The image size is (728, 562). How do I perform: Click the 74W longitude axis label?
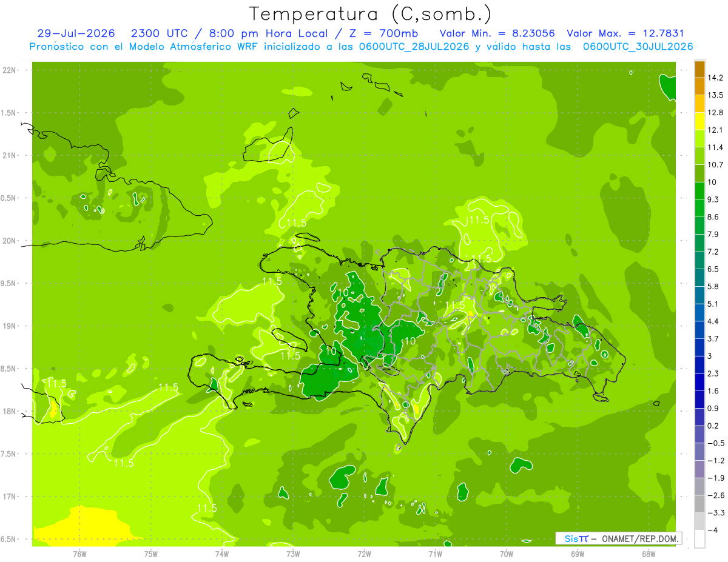[x=221, y=554]
